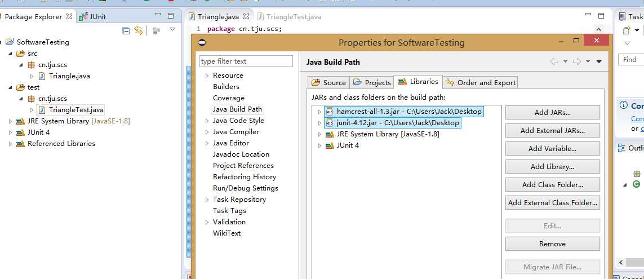Close the Triangle.java editor tab
The image size is (644, 279).
pyautogui.click(x=246, y=16)
